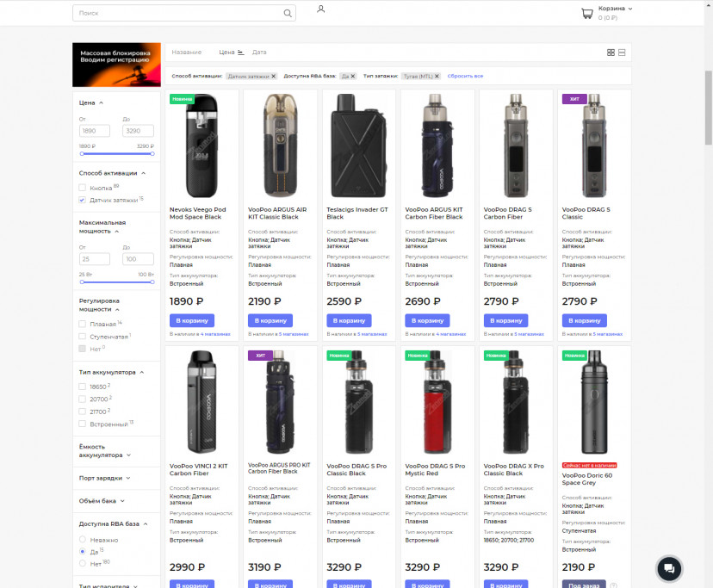Select the Неважно RBA radio option

pyautogui.click(x=83, y=540)
